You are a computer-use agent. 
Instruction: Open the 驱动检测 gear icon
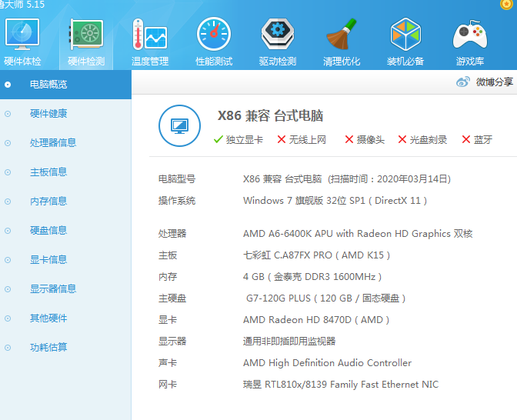(278, 34)
